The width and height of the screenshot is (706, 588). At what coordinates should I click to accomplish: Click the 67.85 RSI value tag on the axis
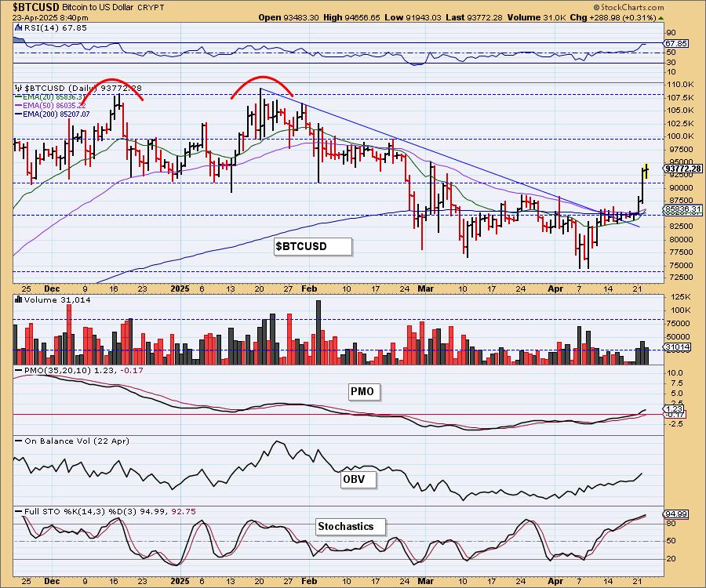676,44
